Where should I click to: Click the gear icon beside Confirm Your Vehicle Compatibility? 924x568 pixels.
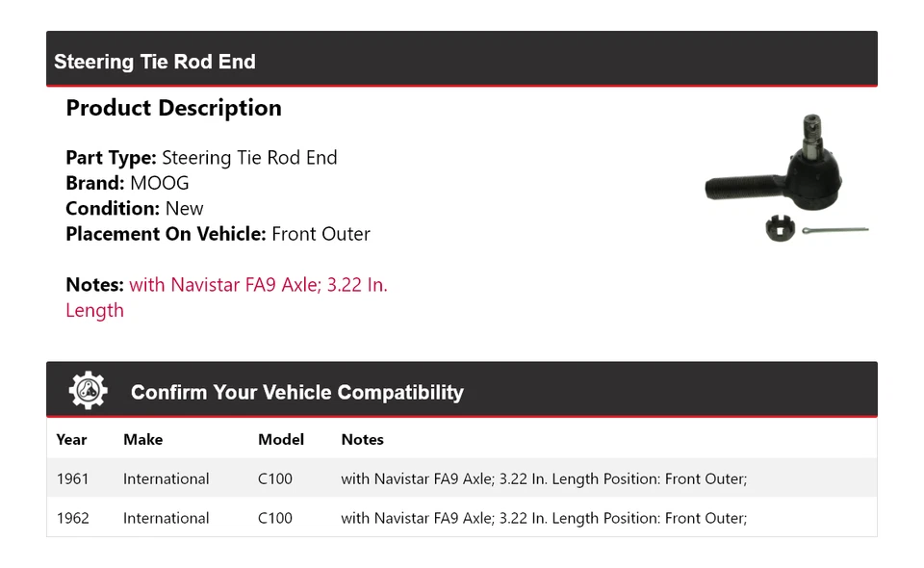[x=88, y=391]
